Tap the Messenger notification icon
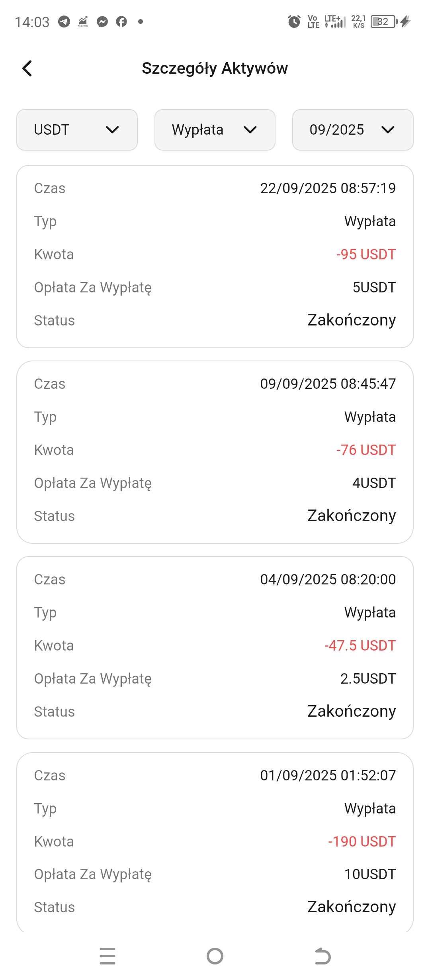430x980 pixels. pos(102,22)
